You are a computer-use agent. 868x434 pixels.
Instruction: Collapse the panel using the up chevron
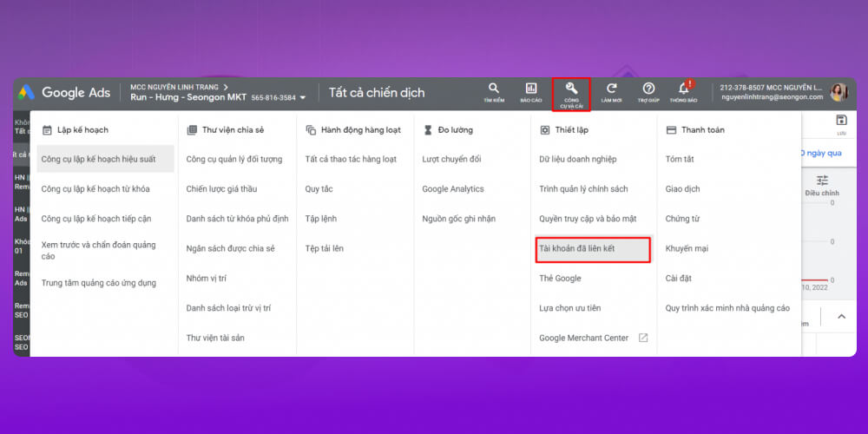(x=840, y=317)
